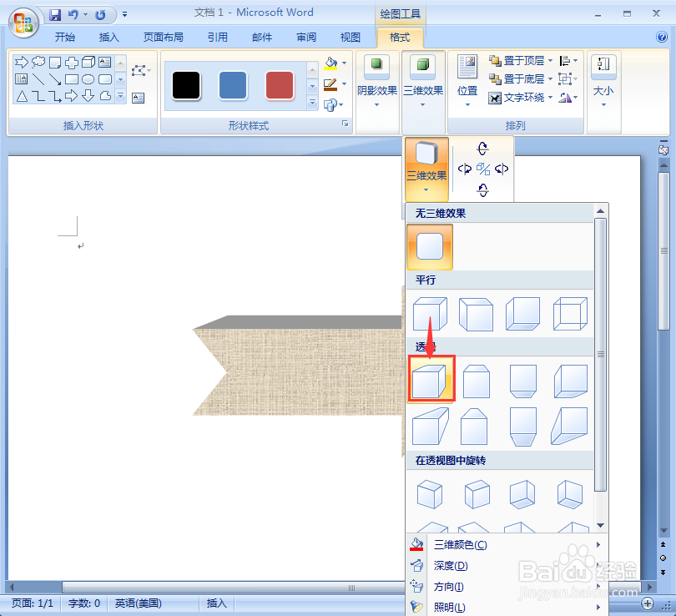Choose the first rotate-in-perspective 3-D style
676x616 pixels.
tap(430, 494)
